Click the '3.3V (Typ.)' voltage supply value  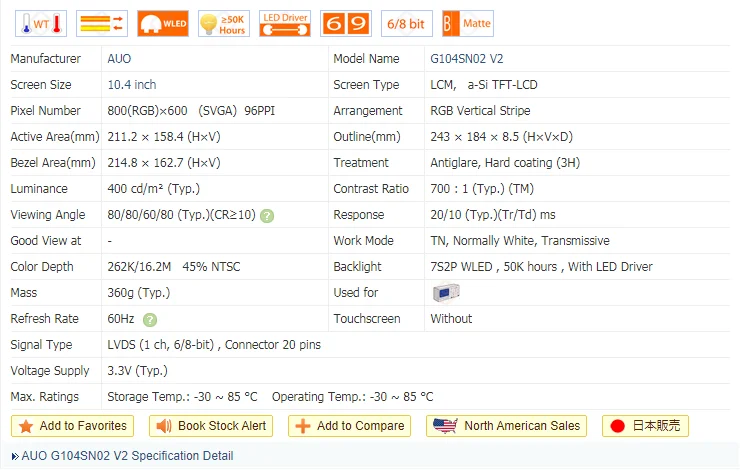137,371
